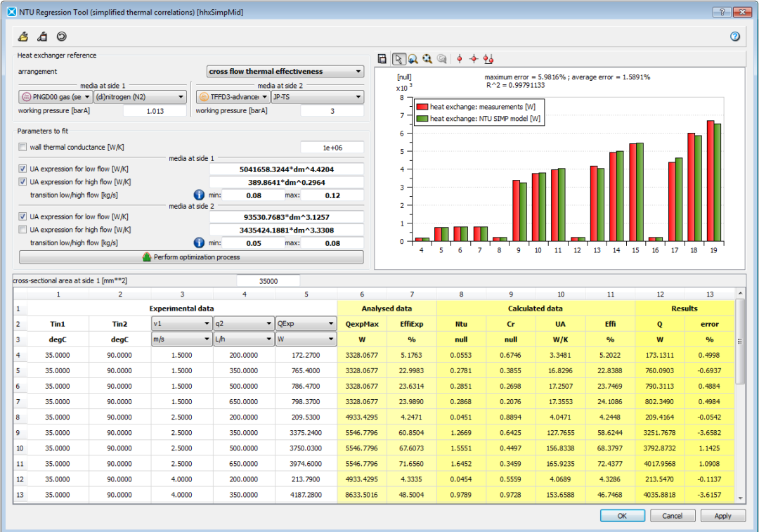This screenshot has width=759, height=532.
Task: Click the chart zoom magnifier tool
Action: [413, 59]
